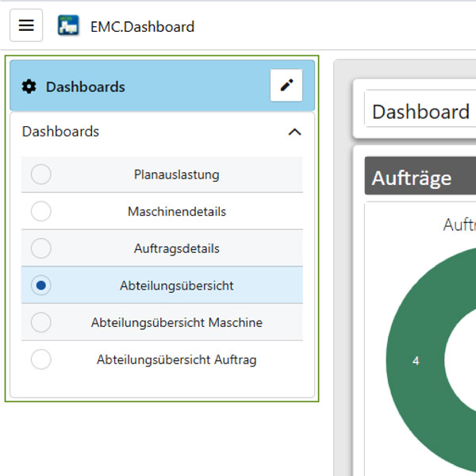Click the Auftragsdetails label text
Screen dimensions: 476x476
pyautogui.click(x=177, y=248)
